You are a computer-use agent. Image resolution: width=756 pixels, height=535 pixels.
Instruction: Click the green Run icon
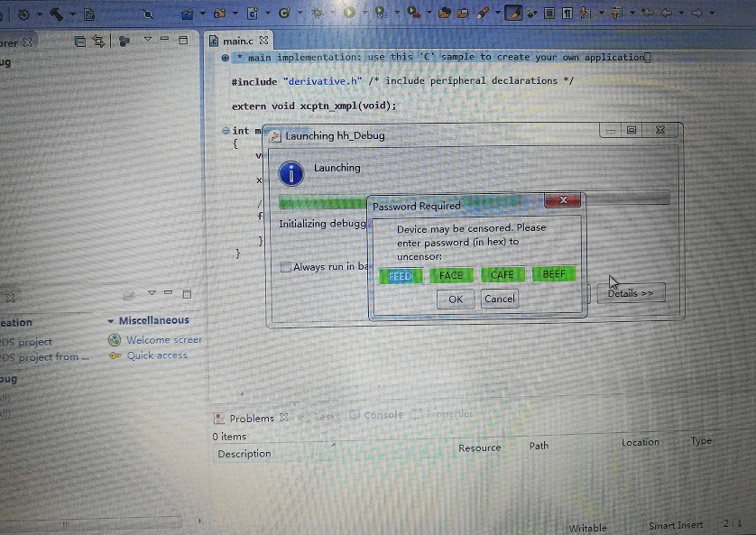click(349, 13)
